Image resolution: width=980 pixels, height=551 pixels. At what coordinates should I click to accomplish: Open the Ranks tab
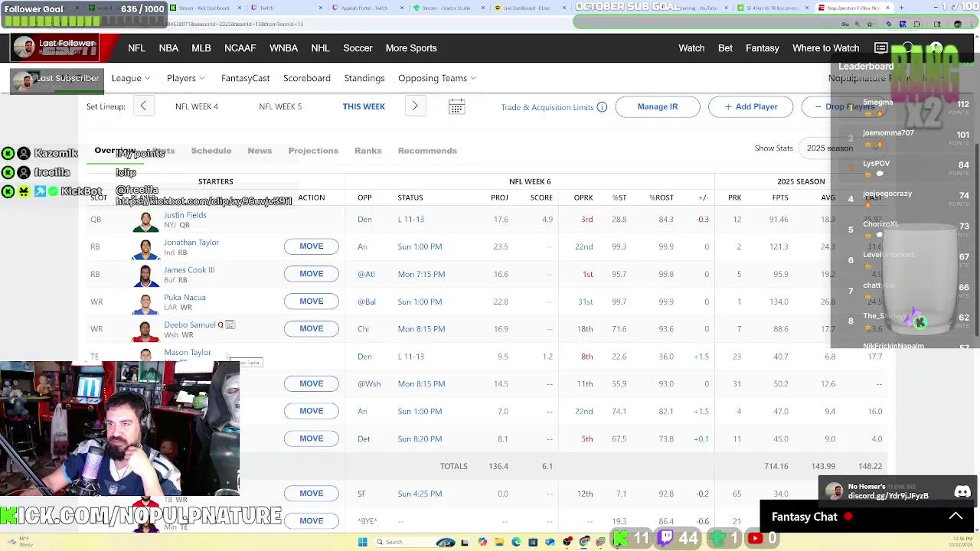point(368,151)
